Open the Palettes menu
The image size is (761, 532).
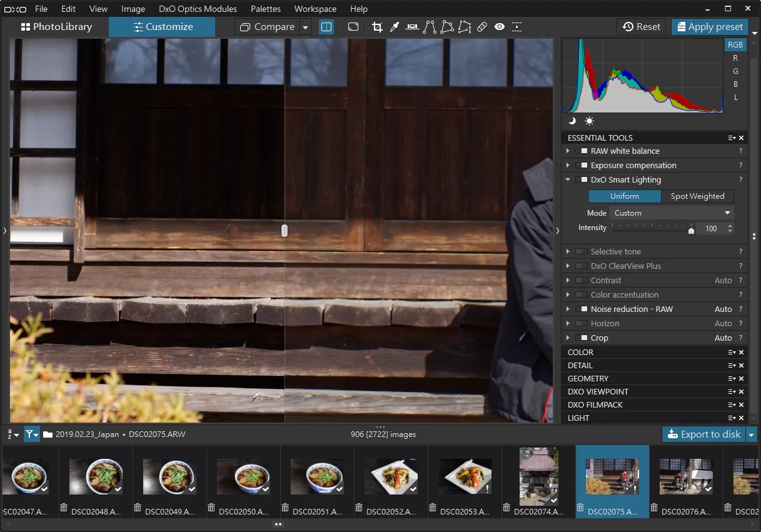pyautogui.click(x=266, y=9)
